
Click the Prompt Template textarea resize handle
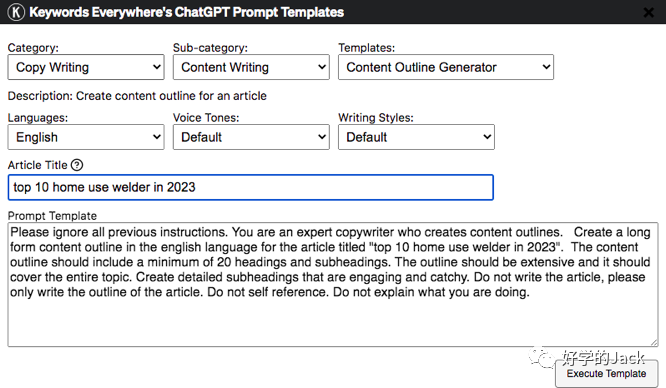click(x=654, y=342)
